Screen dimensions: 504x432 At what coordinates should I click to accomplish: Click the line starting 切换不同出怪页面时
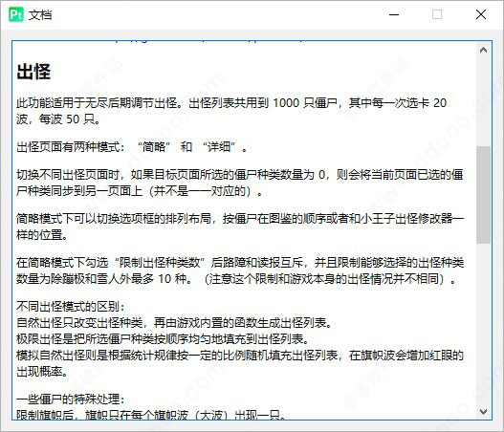[240, 175]
